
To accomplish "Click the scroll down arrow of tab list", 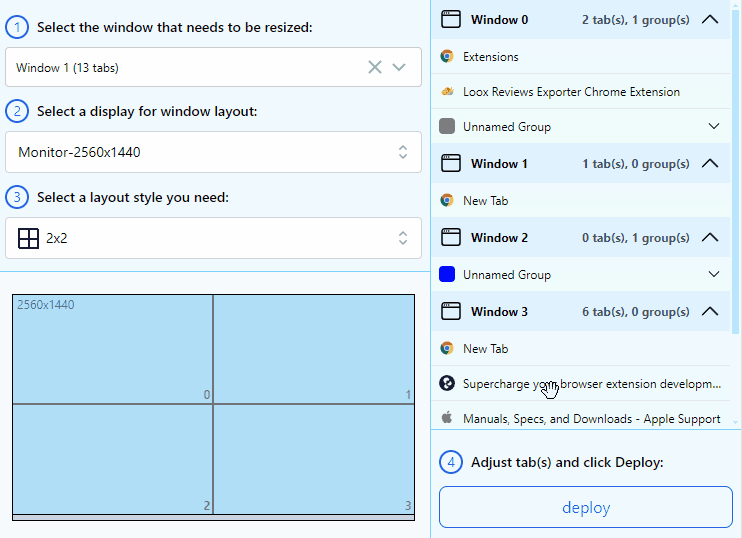I will click(735, 422).
